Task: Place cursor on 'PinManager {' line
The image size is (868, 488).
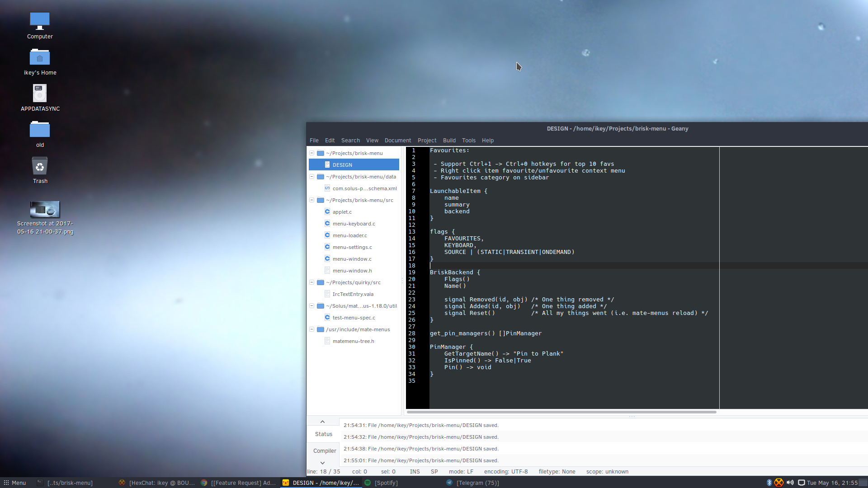Action: [x=451, y=347]
